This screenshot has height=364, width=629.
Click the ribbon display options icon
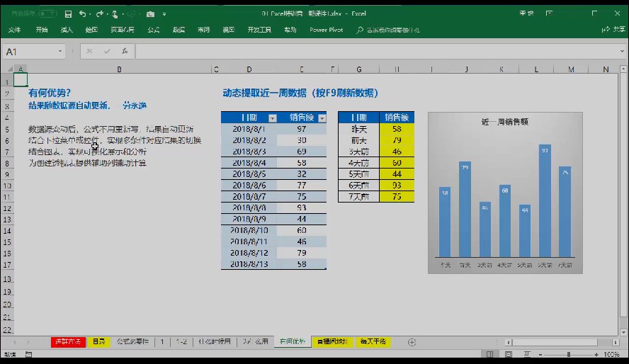point(549,13)
